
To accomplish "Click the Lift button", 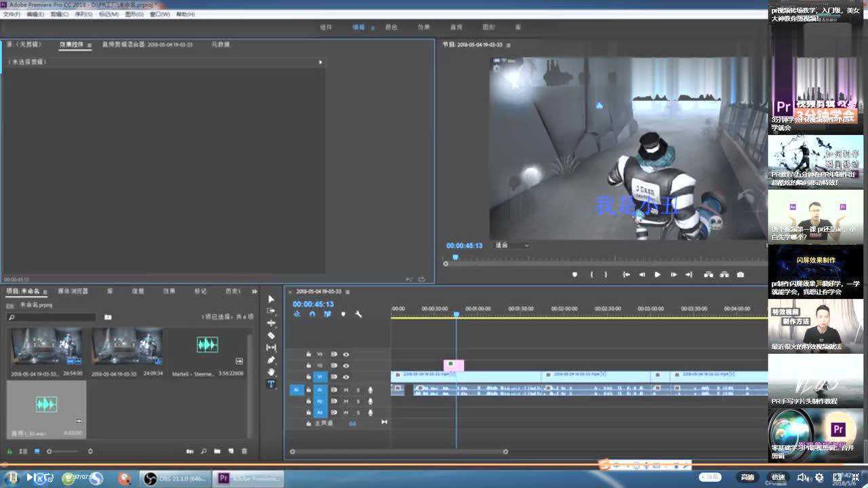I will tap(709, 274).
